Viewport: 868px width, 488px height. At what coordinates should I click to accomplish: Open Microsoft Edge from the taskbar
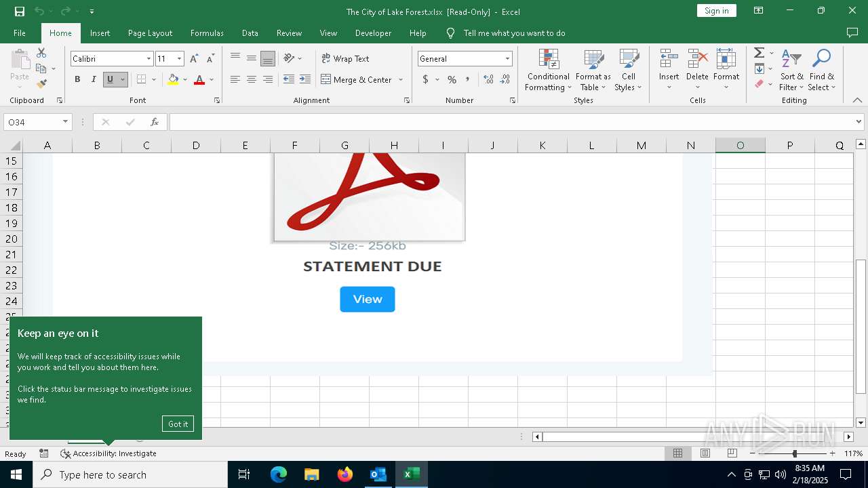point(279,474)
